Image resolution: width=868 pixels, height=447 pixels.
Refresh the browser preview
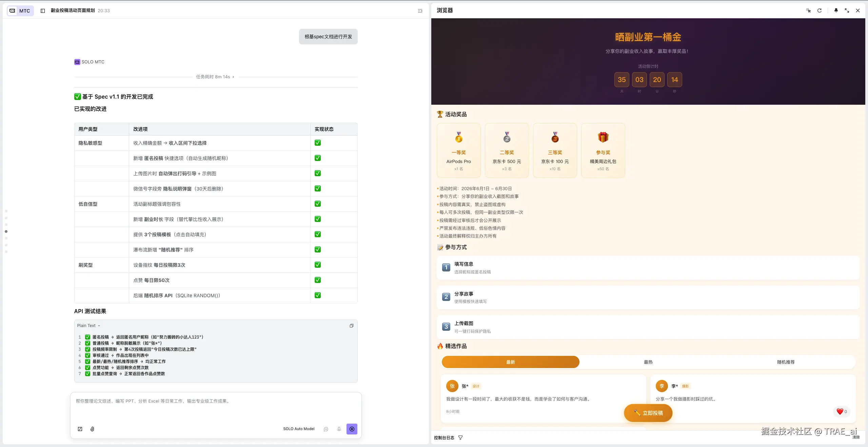point(820,11)
